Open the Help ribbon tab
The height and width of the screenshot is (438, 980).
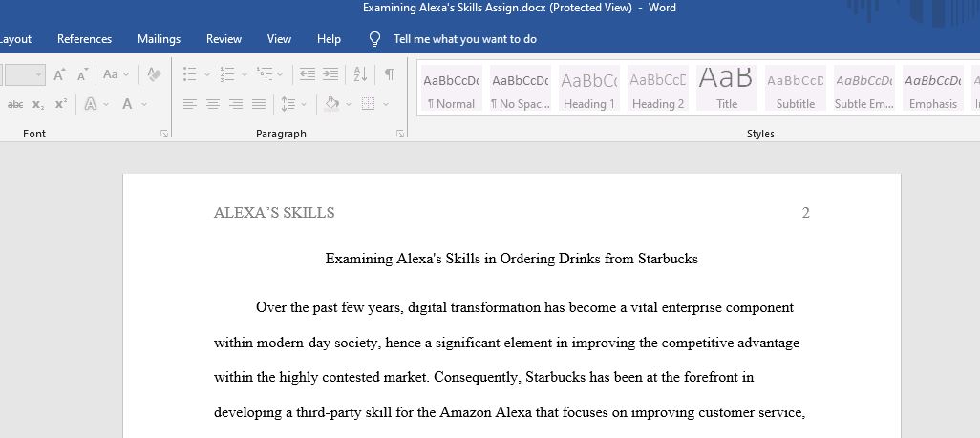pos(329,39)
